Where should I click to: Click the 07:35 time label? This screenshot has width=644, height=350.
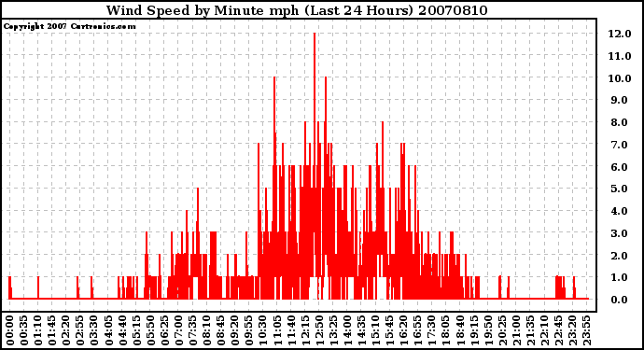(x=192, y=330)
